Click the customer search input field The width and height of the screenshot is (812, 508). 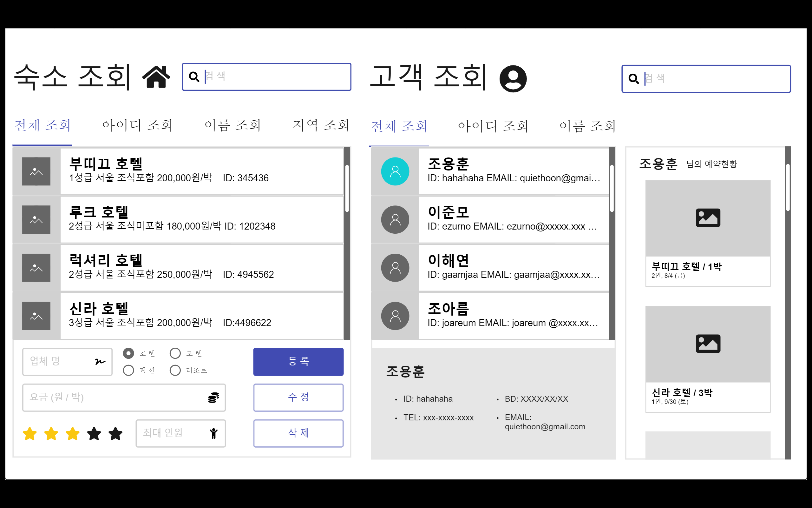[706, 79]
